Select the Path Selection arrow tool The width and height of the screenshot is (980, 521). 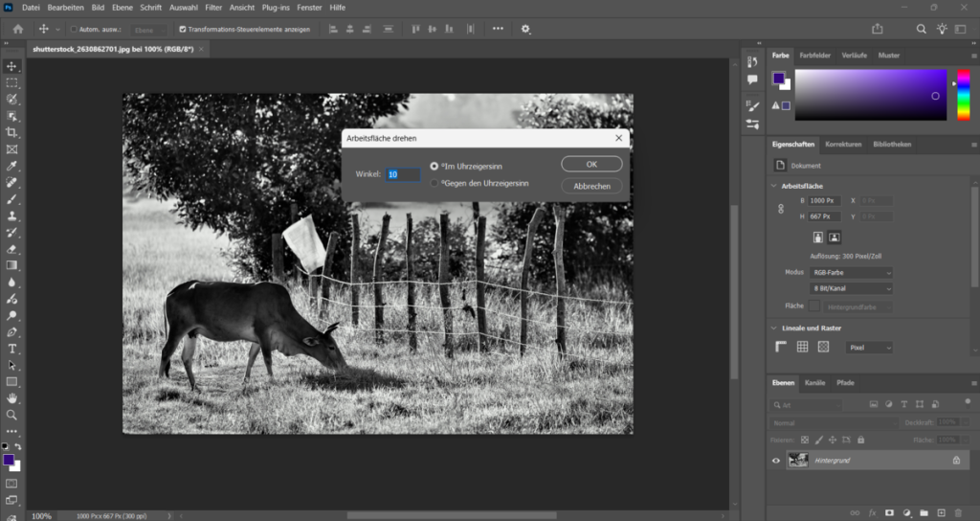[11, 365]
